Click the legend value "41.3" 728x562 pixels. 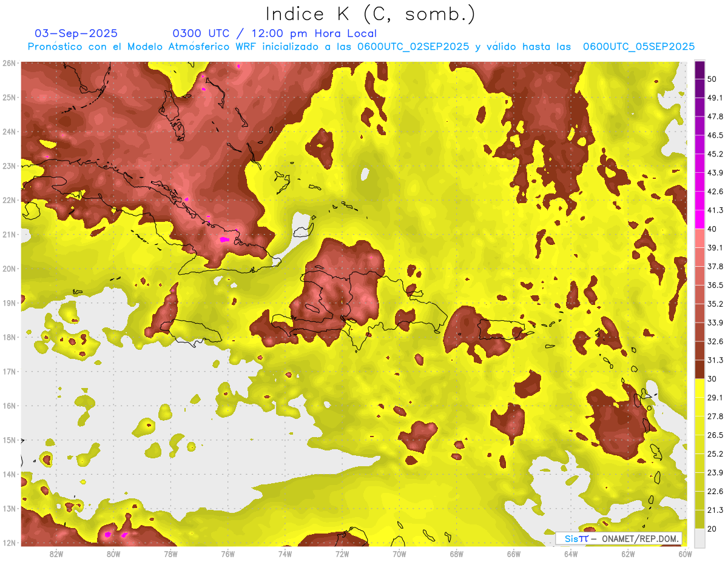(715, 210)
